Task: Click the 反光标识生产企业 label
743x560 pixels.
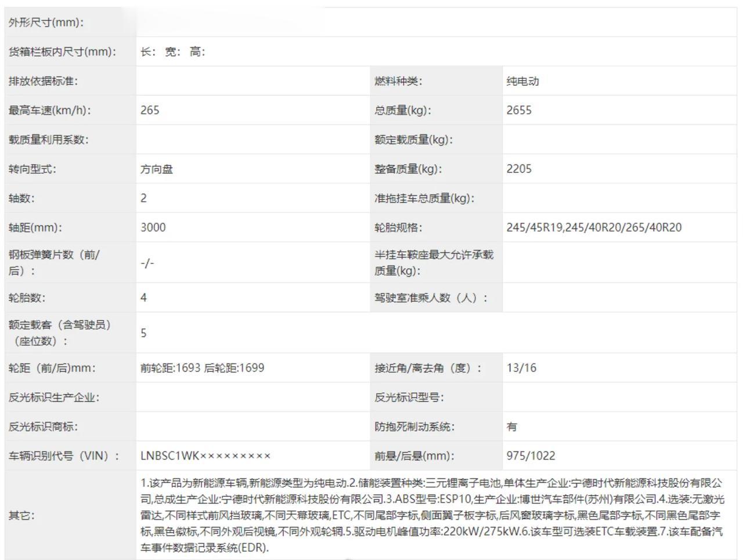Action: pos(53,398)
